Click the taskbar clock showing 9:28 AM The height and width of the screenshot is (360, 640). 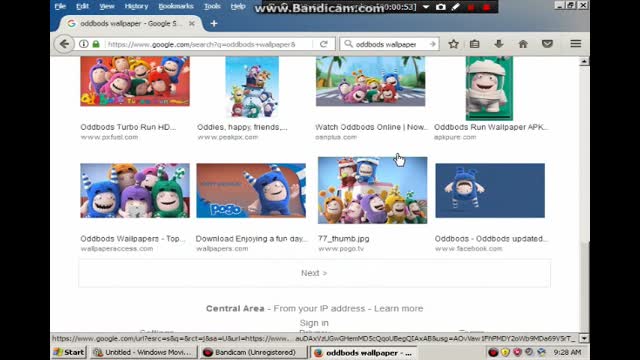click(567, 352)
